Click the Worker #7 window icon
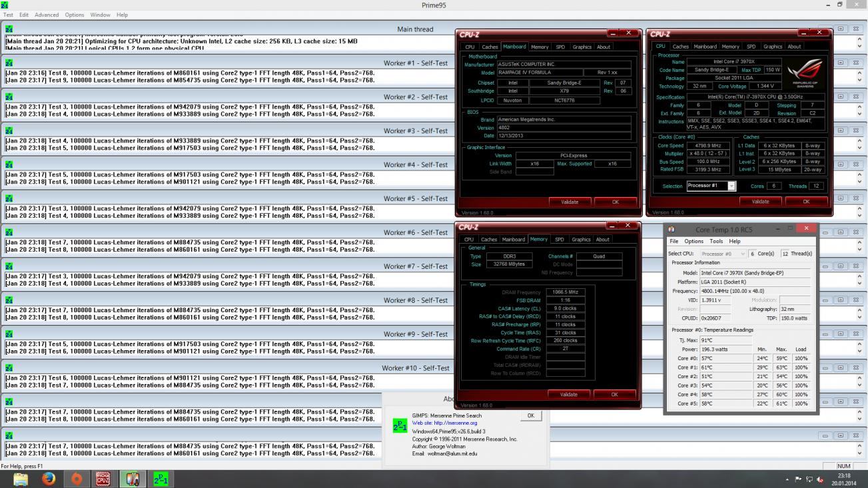The image size is (868, 488). [9, 266]
